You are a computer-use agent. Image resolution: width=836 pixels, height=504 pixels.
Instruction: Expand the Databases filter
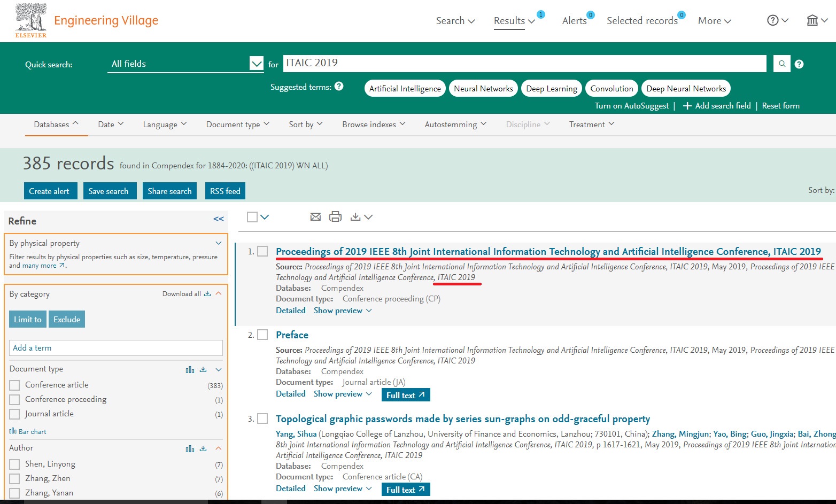coord(56,124)
